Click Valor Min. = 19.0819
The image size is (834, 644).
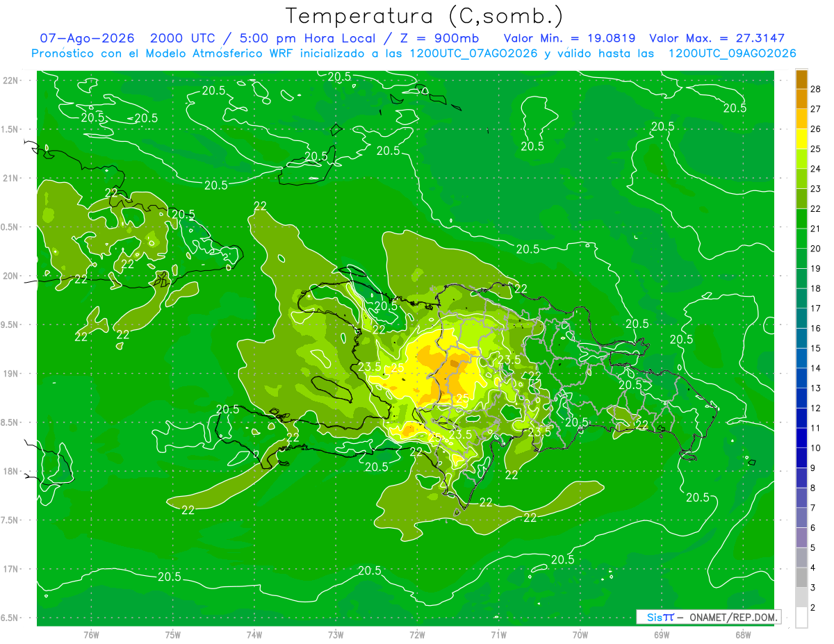tap(571, 38)
